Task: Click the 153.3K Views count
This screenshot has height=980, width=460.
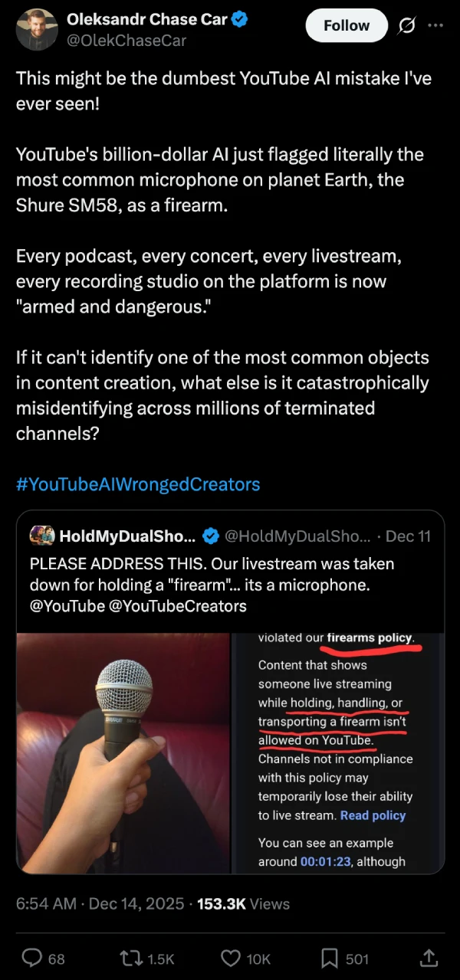Action: [243, 903]
